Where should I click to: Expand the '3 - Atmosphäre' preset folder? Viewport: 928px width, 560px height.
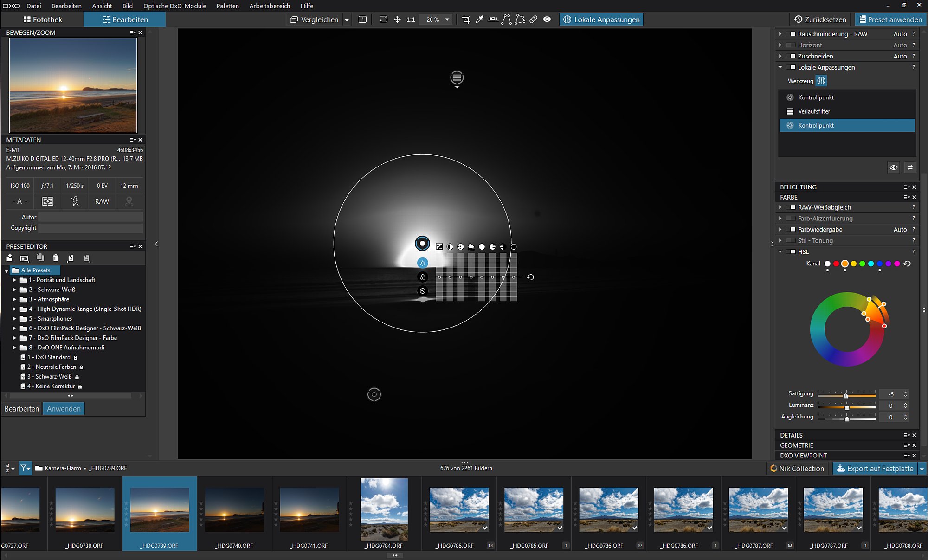14,300
